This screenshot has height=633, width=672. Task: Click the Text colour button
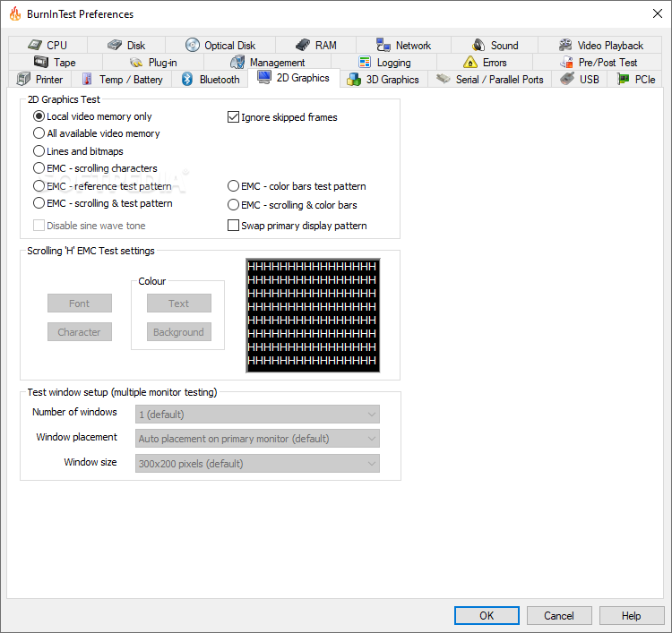click(x=179, y=304)
